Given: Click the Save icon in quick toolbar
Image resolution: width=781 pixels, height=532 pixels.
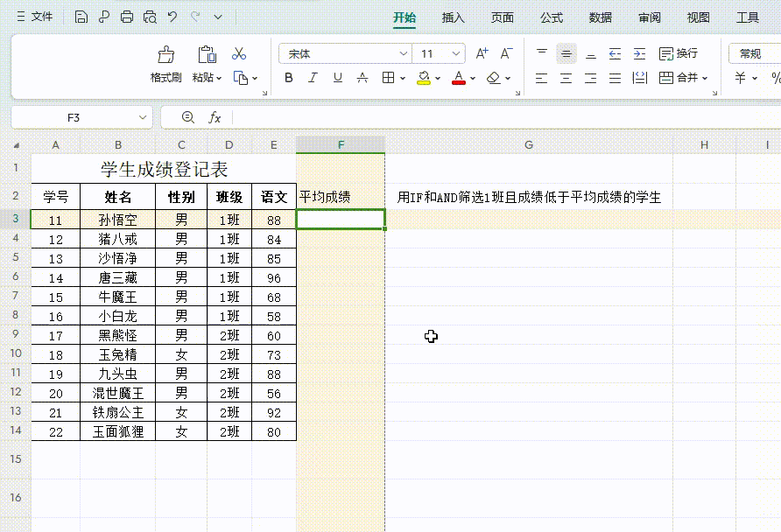Looking at the screenshot, I should pos(81,17).
